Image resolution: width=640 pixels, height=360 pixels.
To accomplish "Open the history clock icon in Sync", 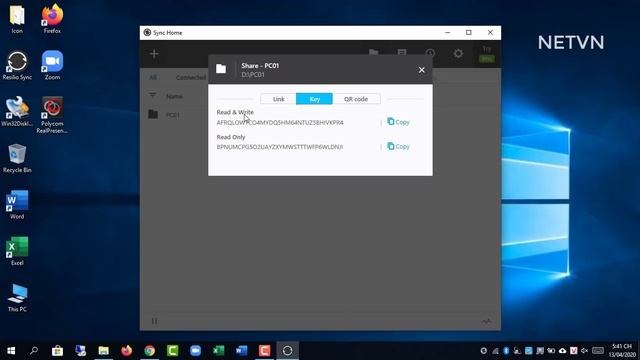I will (x=430, y=53).
